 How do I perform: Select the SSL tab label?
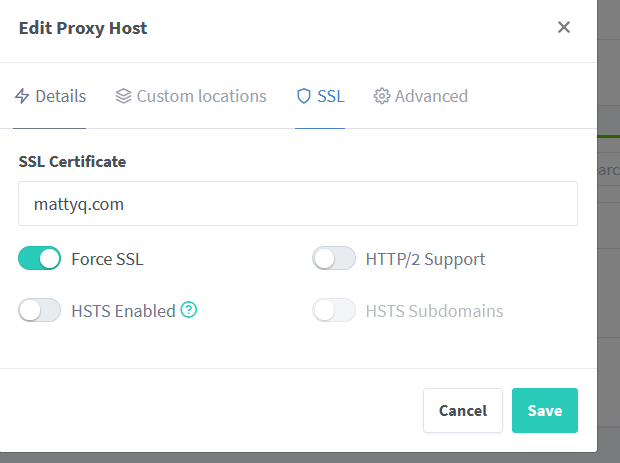[331, 96]
